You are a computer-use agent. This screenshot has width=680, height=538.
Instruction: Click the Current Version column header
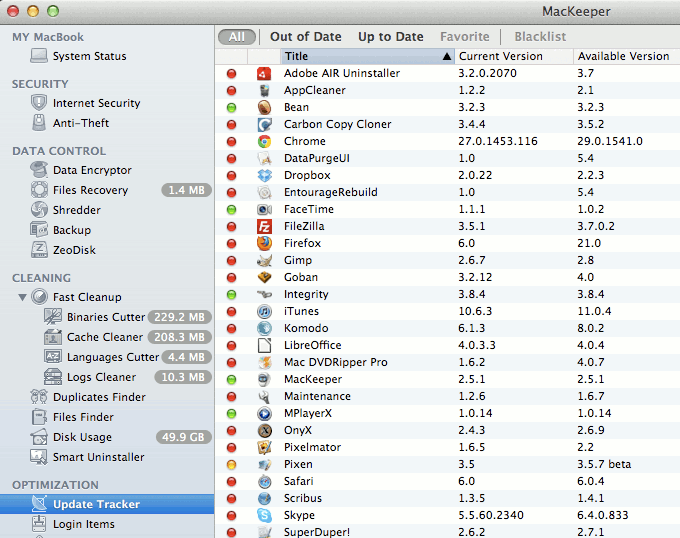[514, 56]
